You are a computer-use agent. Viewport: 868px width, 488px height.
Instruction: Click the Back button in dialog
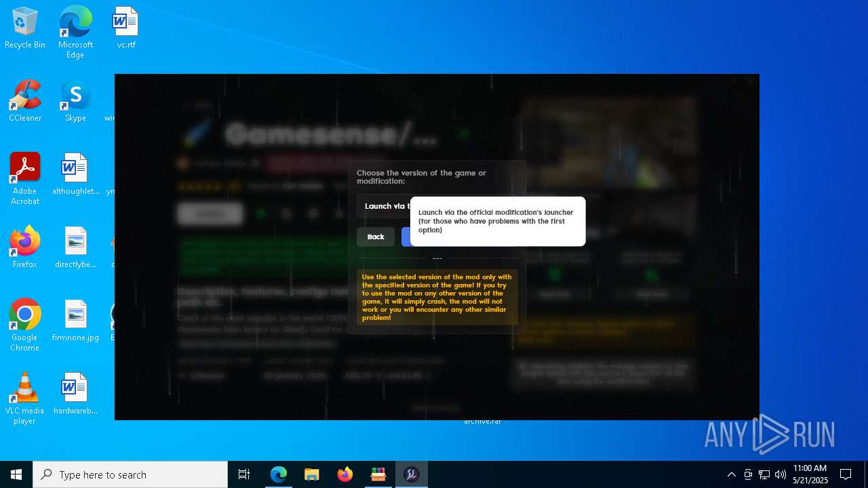376,237
